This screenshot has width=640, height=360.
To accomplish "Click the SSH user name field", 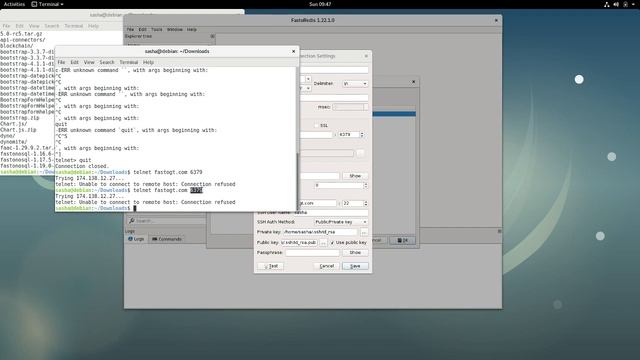I will pos(331,212).
